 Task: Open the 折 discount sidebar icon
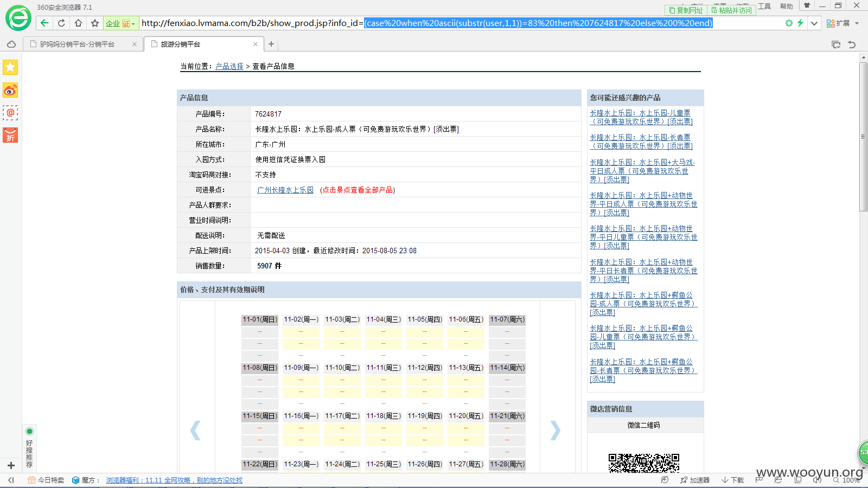coord(10,135)
